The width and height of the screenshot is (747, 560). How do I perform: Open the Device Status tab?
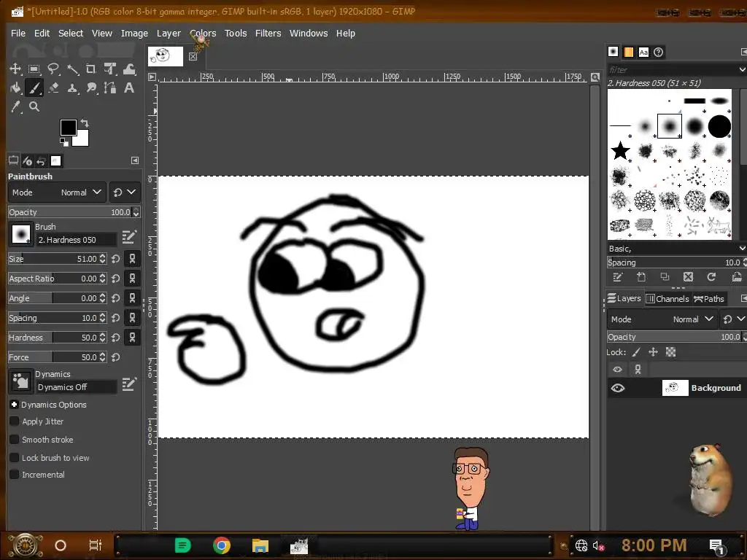[x=27, y=161]
